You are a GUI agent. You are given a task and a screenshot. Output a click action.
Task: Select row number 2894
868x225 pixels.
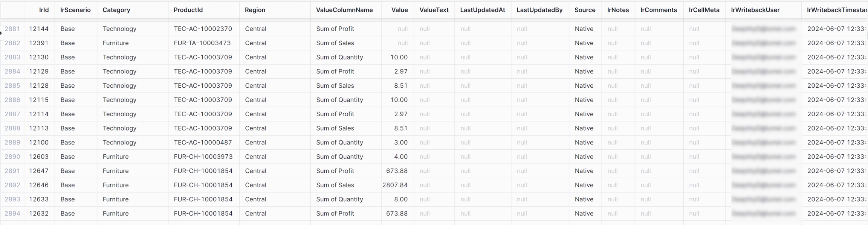point(12,214)
